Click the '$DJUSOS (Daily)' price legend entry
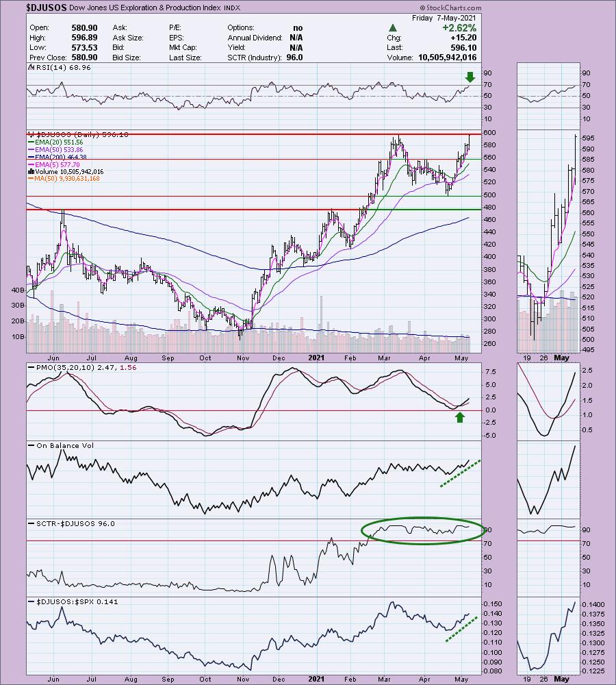This screenshot has width=616, height=685. 79,134
